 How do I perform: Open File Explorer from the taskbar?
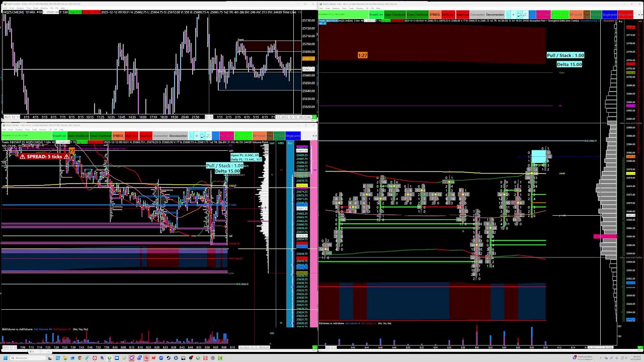pyautogui.click(x=65, y=358)
